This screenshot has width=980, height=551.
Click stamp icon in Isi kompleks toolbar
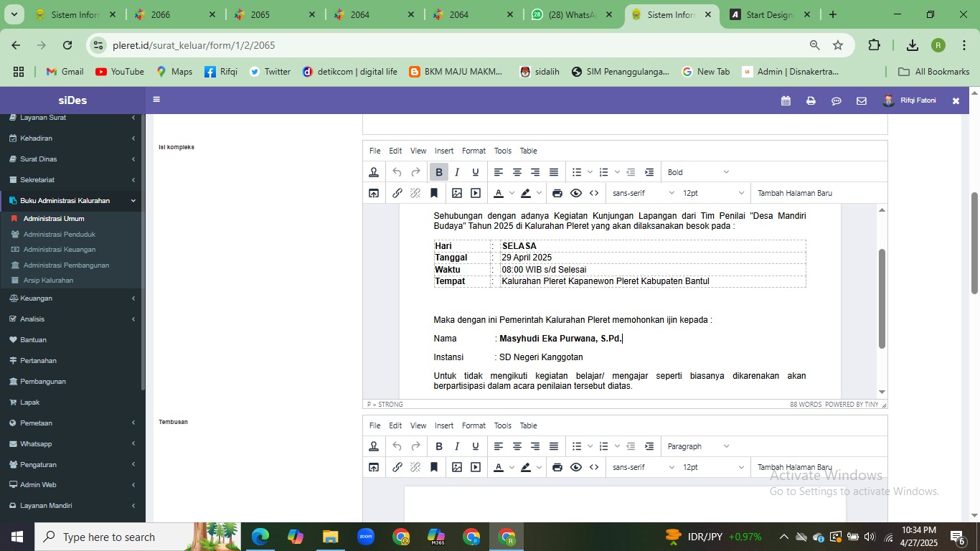coord(374,172)
